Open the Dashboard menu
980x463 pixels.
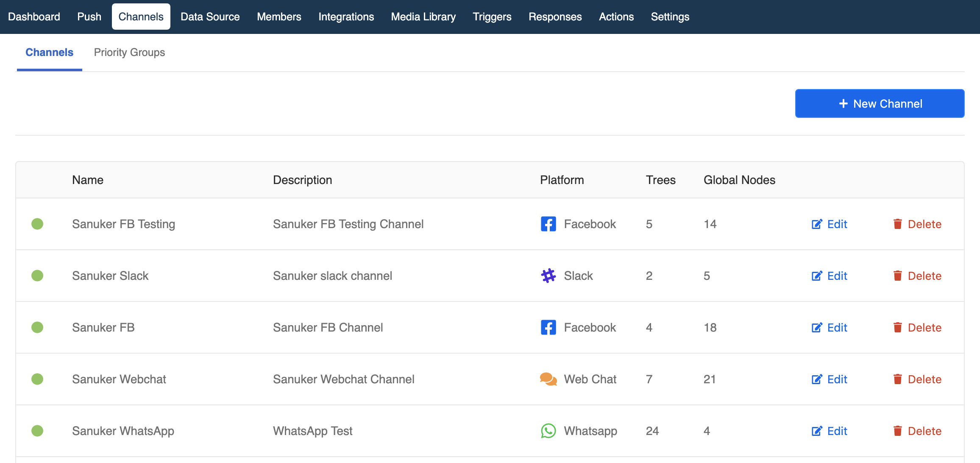(x=34, y=17)
